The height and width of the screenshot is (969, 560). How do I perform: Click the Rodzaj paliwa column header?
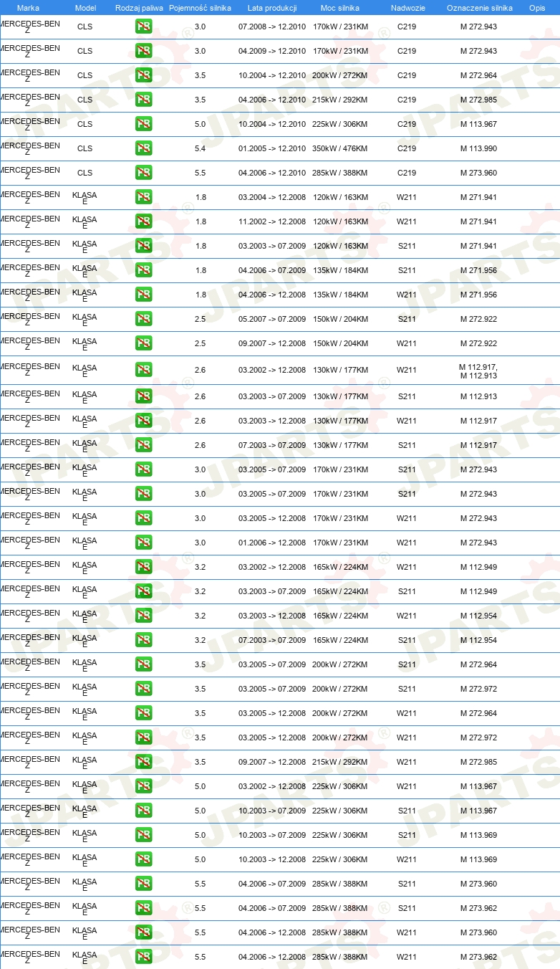tap(139, 8)
